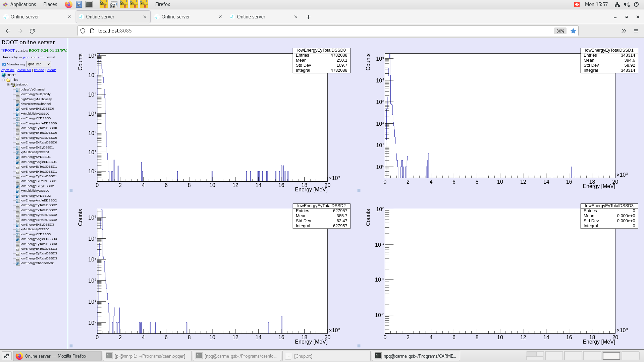Click the open all link
Viewport: 644px width, 362px height.
(7, 70)
